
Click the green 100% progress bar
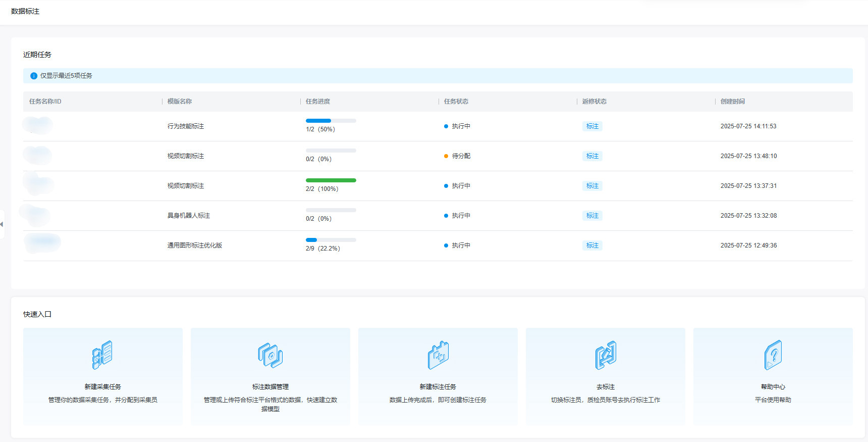pyautogui.click(x=331, y=180)
